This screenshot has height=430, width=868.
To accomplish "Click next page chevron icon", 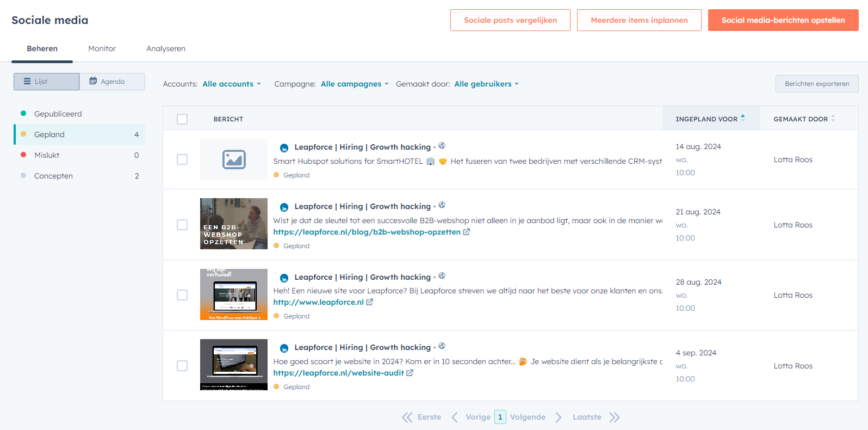I will click(x=559, y=417).
